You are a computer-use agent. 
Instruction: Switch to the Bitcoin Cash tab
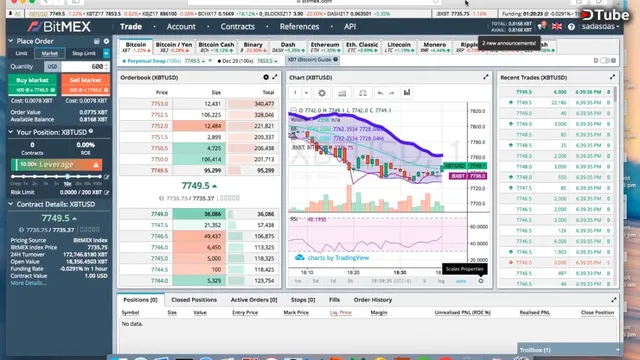point(216,47)
